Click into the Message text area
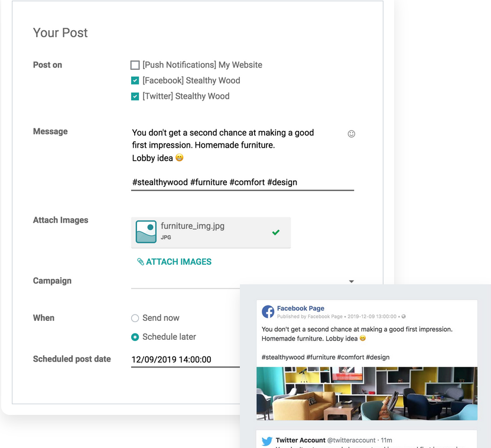This screenshot has height=448, width=491. pos(236,145)
